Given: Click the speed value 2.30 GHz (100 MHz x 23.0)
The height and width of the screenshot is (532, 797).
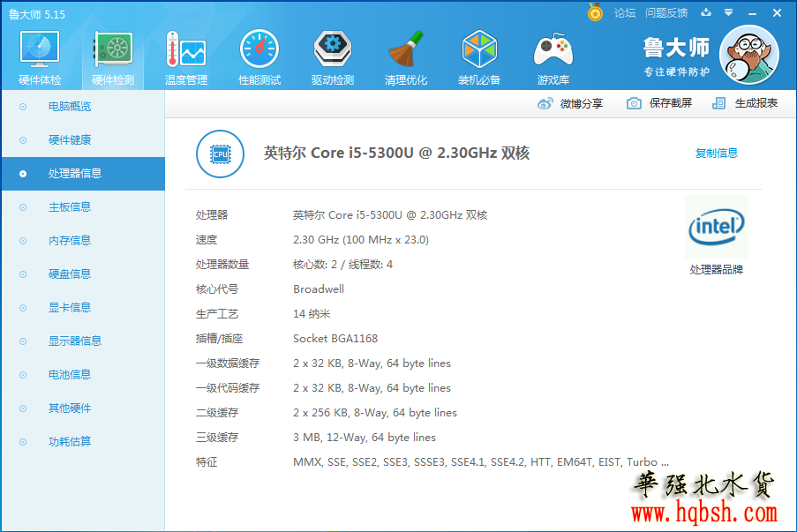Looking at the screenshot, I should click(361, 240).
